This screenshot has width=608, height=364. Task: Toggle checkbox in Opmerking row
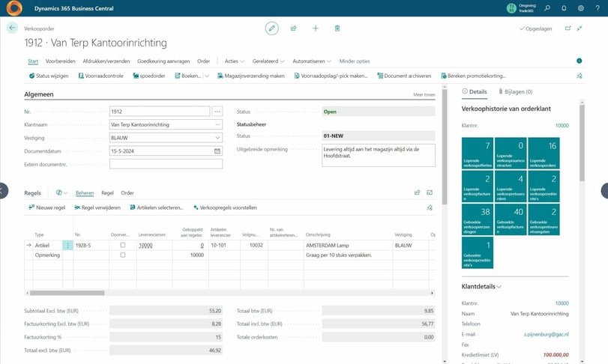122,255
